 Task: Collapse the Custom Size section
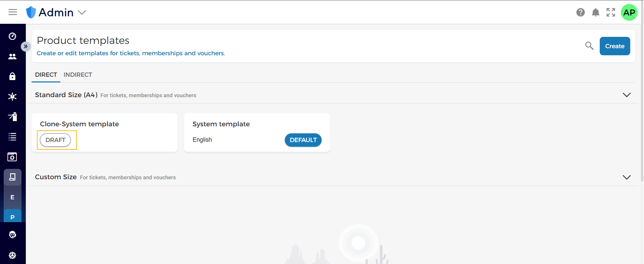click(627, 177)
